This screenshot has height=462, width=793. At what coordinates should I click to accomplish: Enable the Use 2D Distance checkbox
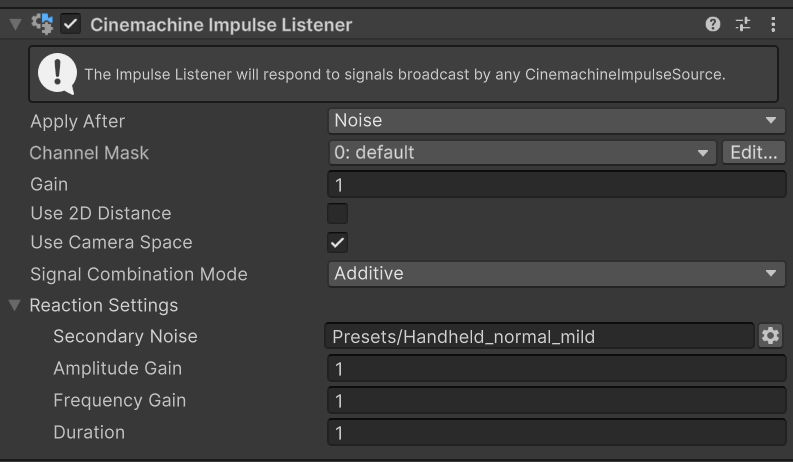click(x=337, y=213)
